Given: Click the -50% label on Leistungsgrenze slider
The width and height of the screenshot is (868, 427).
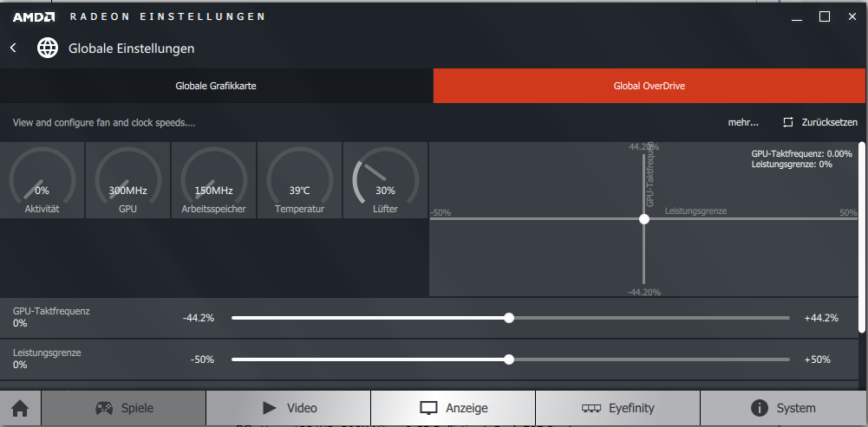Looking at the screenshot, I should click(x=202, y=359).
